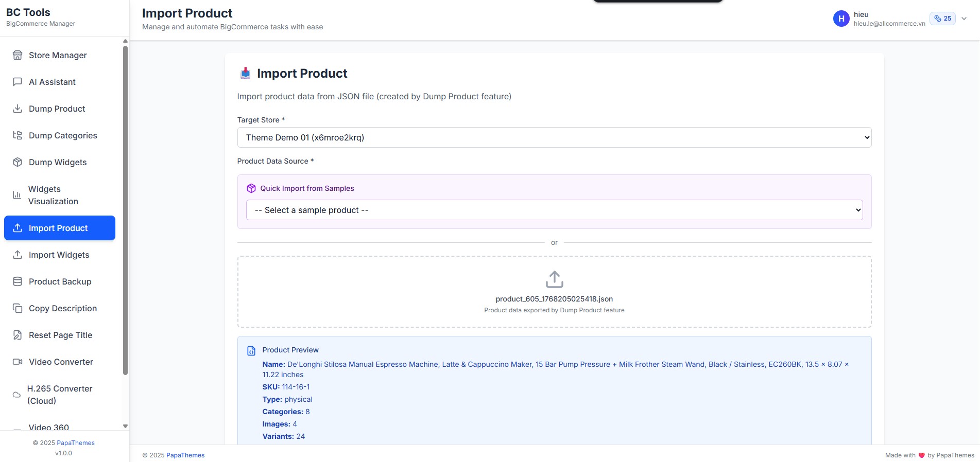This screenshot has height=462, width=980.
Task: Open the Dump Widgets menu item
Action: pyautogui.click(x=60, y=162)
